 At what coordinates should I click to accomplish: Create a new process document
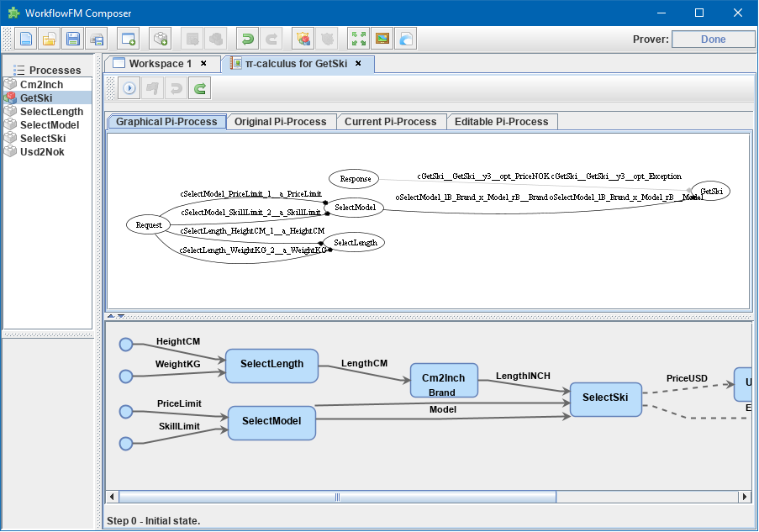tap(27, 38)
